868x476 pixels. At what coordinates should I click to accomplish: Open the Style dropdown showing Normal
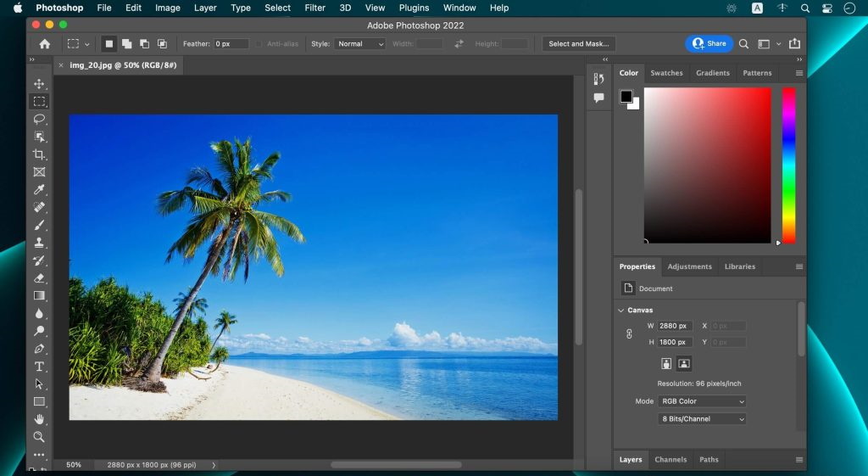point(359,44)
